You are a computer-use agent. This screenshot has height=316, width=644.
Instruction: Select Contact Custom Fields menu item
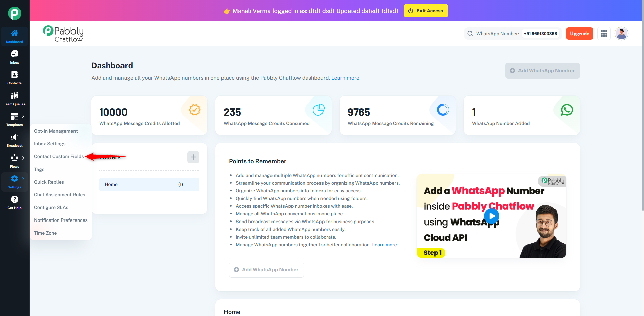59,156
